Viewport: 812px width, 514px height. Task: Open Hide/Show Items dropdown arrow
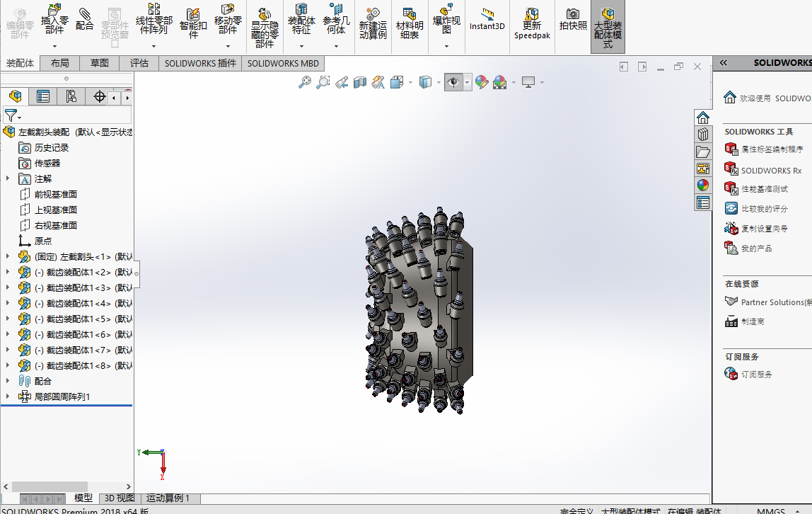coord(467,82)
